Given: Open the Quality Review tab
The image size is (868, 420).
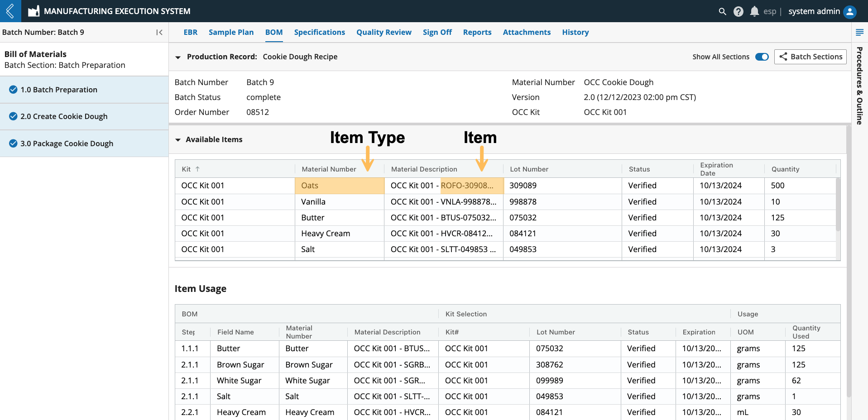Looking at the screenshot, I should (384, 32).
